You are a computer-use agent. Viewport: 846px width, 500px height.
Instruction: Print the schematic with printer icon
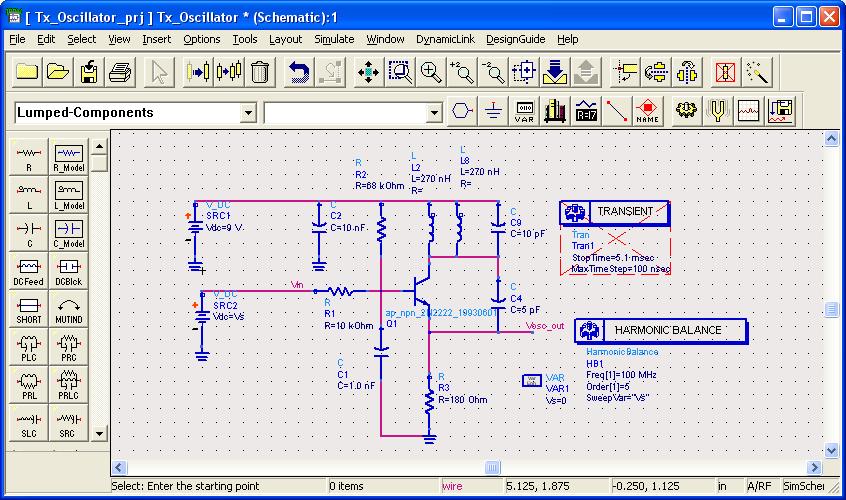[x=120, y=72]
